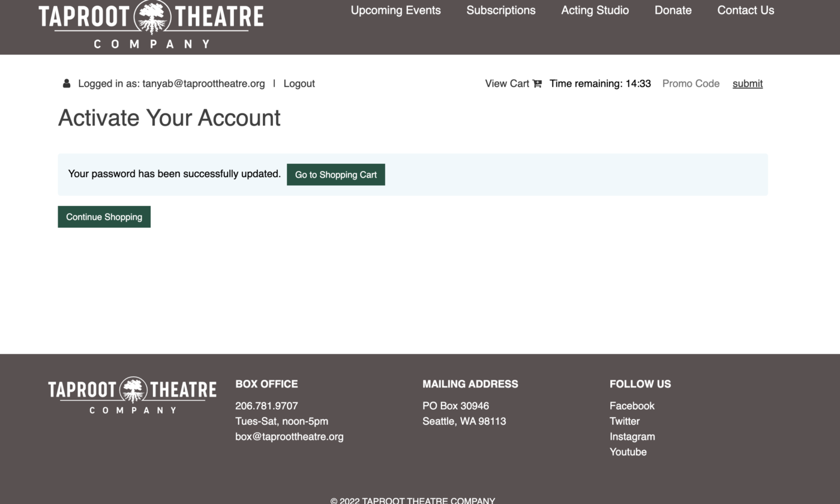Click the BOX OFFICE footer heading
The image size is (840, 504).
266,384
